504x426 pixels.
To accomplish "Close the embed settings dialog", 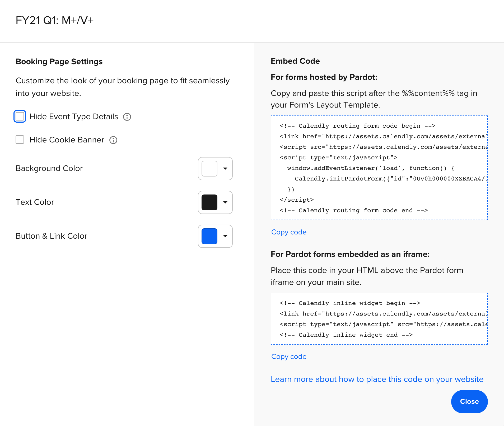I will [469, 401].
